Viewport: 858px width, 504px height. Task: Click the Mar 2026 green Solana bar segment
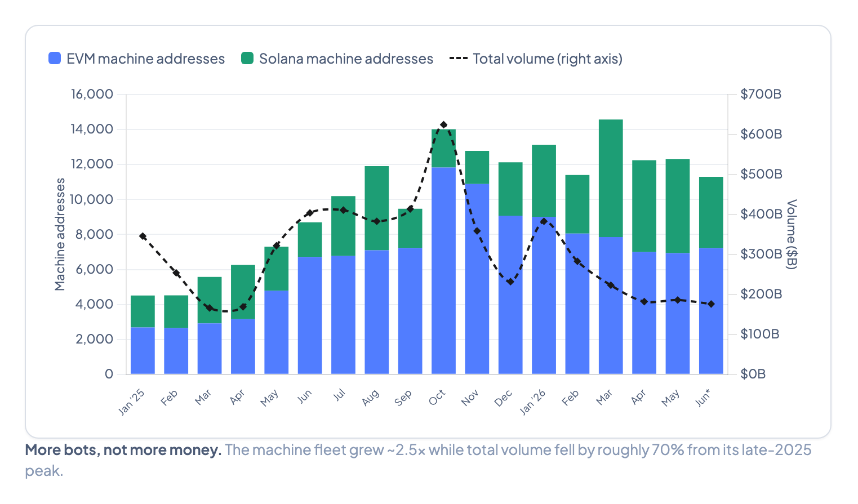tap(611, 178)
